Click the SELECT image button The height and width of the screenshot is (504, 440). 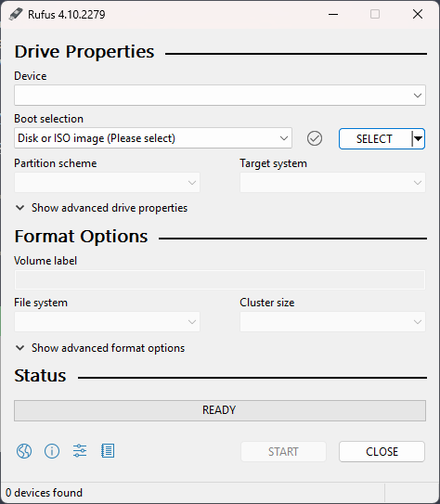tap(375, 138)
